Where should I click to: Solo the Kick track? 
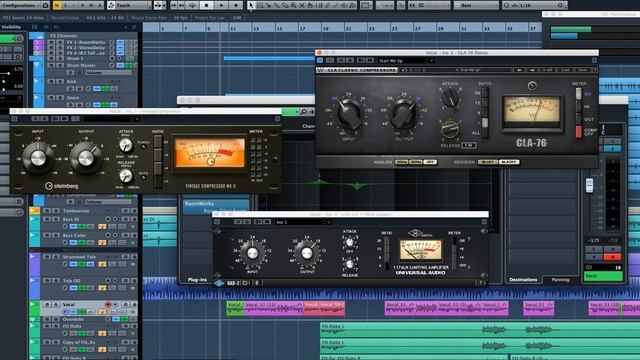(59, 81)
